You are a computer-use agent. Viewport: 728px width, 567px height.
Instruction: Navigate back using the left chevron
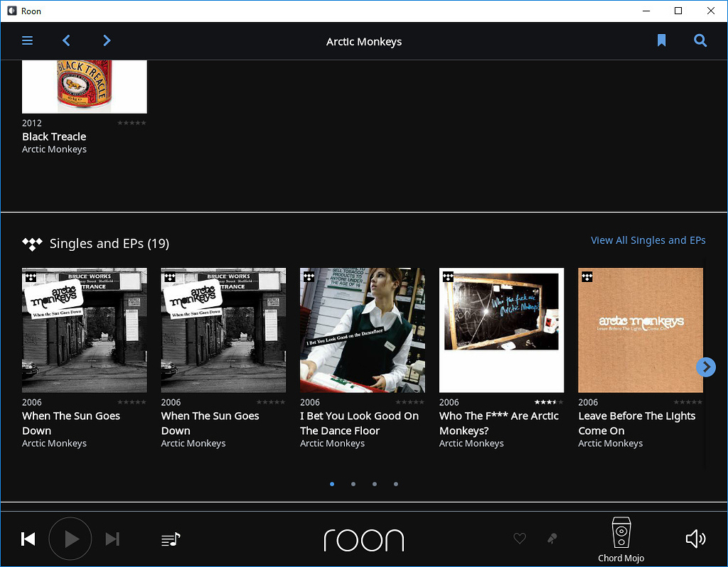pos(66,40)
